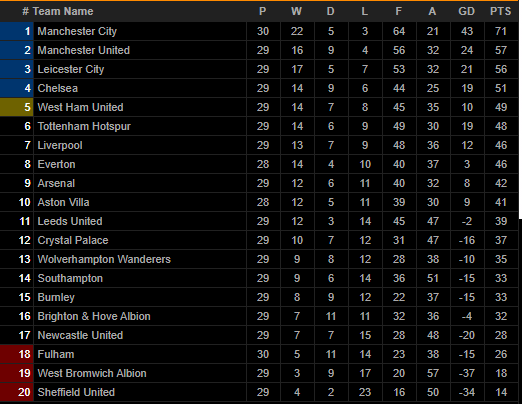Click Manchester City's 71 points value

(x=501, y=31)
